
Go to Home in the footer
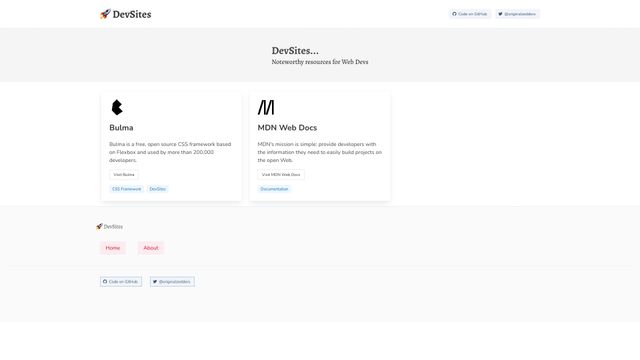(113, 248)
